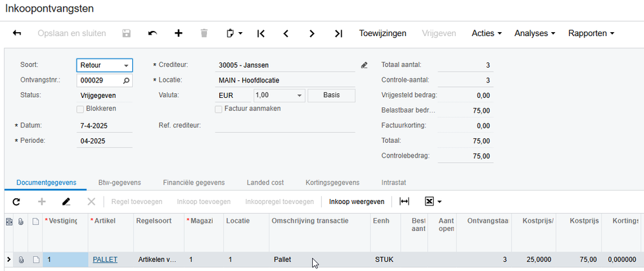Click Regel toevoegen
This screenshot has height=271, width=644.
[137, 201]
